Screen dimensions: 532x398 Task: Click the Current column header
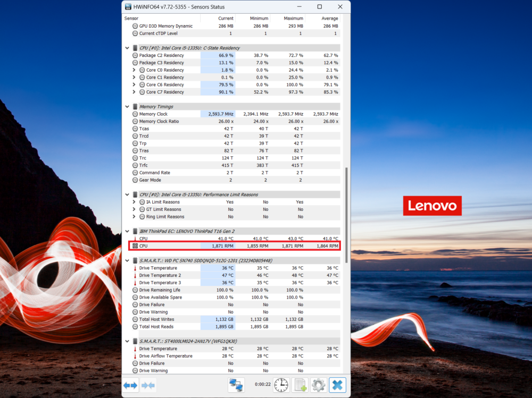coord(226,18)
